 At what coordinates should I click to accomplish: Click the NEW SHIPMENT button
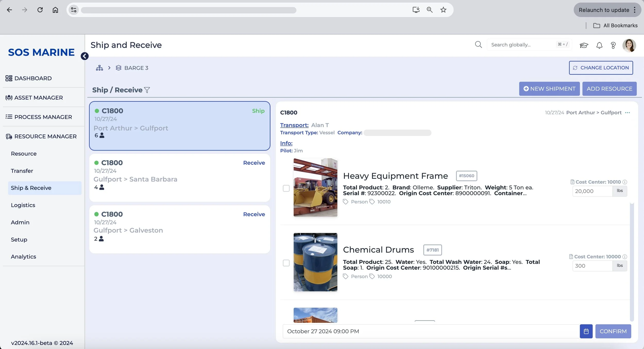click(x=549, y=89)
